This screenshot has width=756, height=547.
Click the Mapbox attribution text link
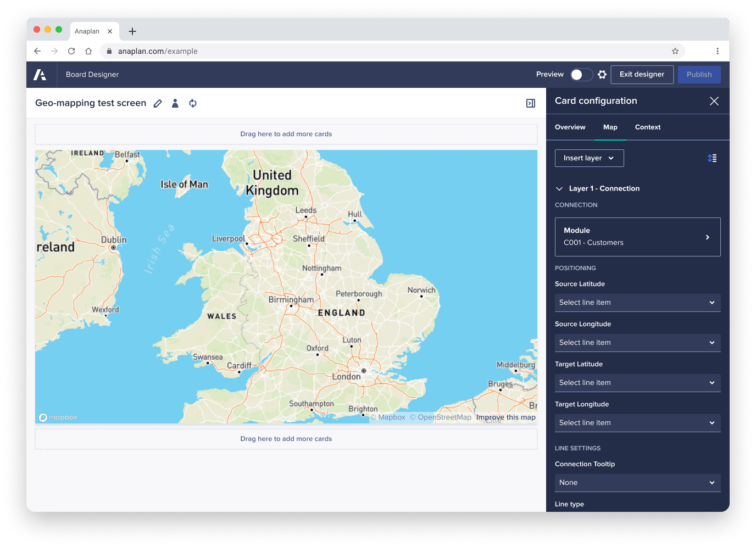pos(388,417)
